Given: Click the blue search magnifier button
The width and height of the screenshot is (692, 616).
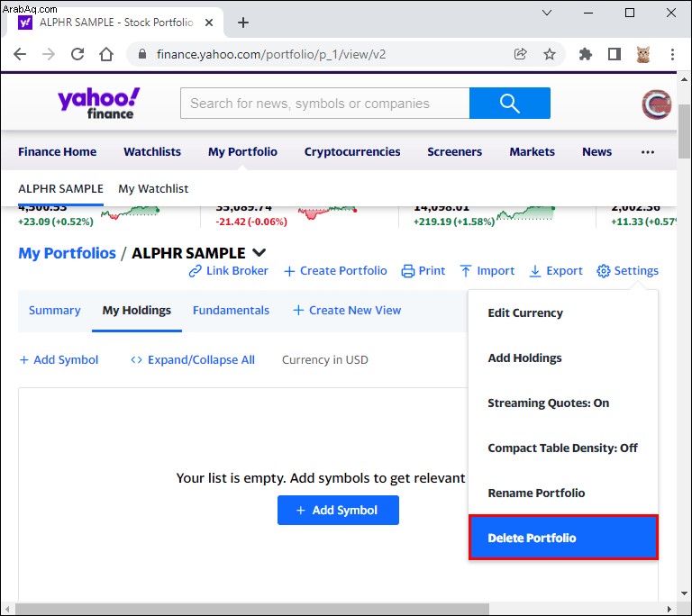Looking at the screenshot, I should tap(510, 104).
